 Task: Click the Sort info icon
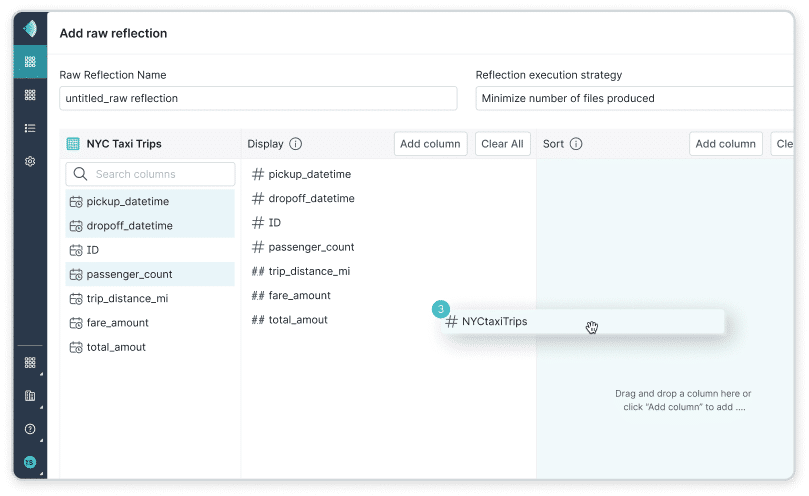(576, 144)
